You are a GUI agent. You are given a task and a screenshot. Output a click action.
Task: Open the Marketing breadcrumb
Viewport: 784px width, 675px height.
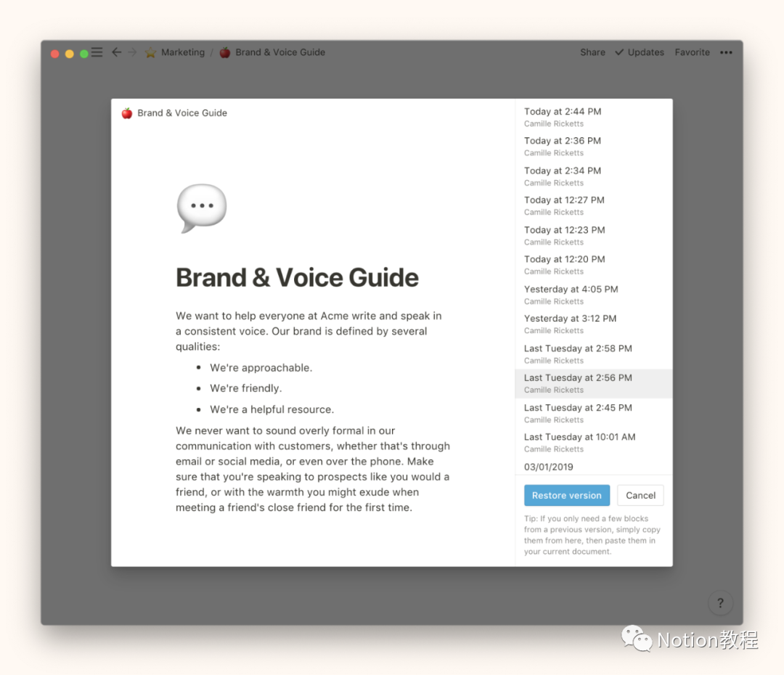pos(182,52)
